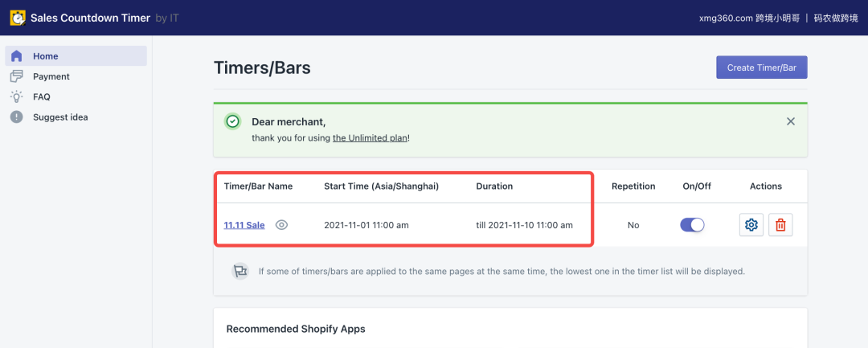
Task: Dismiss the Dear merchant banner
Action: tap(791, 121)
